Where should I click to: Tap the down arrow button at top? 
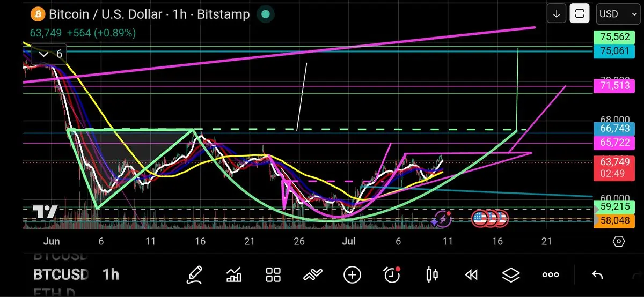[x=557, y=14]
